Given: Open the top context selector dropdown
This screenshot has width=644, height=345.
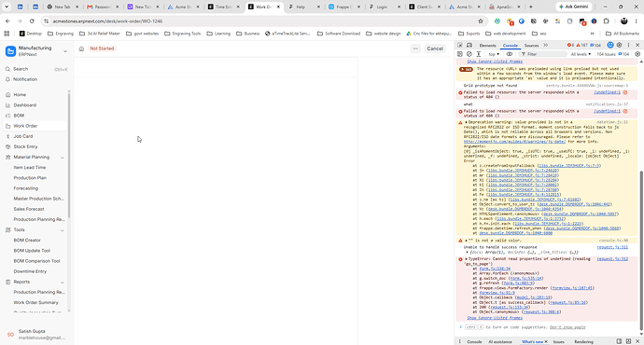Looking at the screenshot, I should point(494,54).
